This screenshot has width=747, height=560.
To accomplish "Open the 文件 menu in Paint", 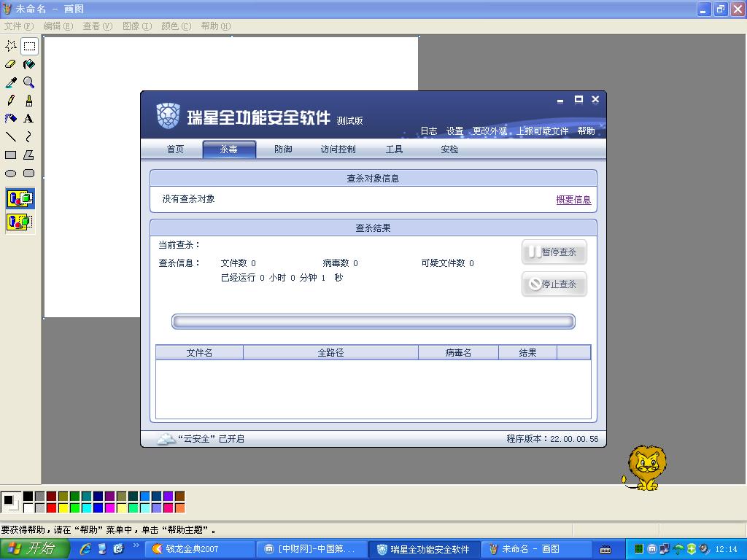I will [x=18, y=26].
